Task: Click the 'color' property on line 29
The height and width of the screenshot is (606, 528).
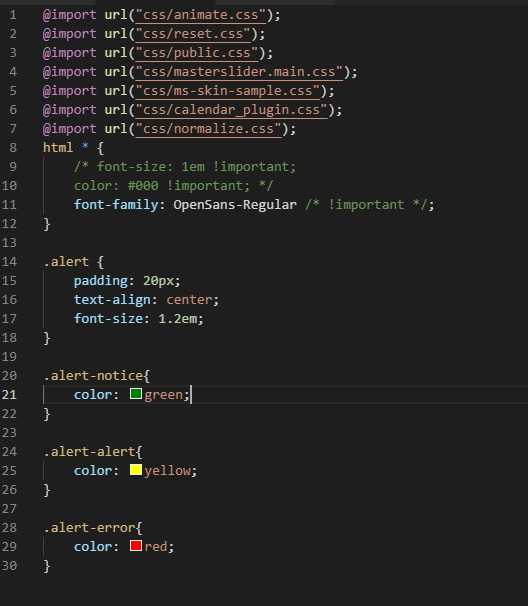Action: pyautogui.click(x=93, y=546)
